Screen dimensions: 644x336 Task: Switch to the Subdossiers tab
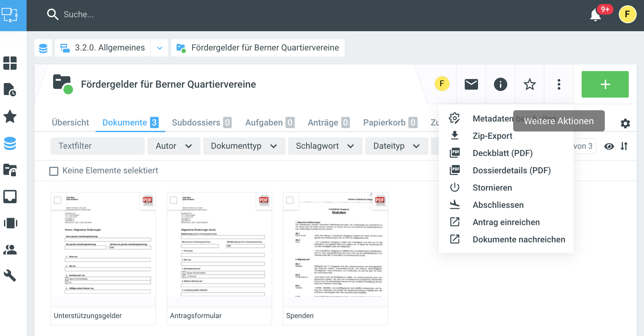pos(201,123)
